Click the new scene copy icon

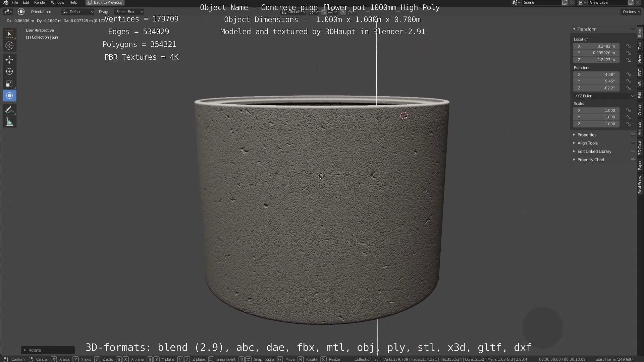click(x=565, y=3)
